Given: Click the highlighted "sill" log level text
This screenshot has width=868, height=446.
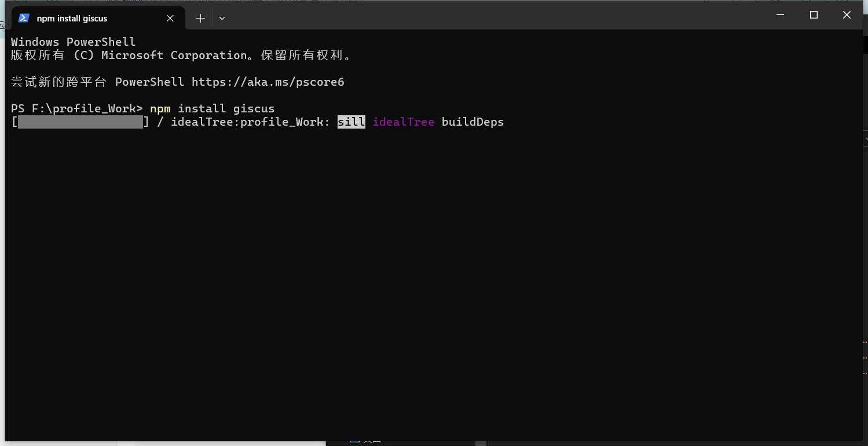Looking at the screenshot, I should [x=351, y=122].
